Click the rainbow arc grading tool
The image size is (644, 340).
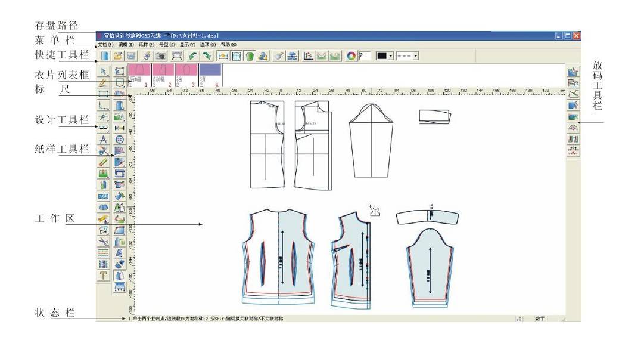click(x=574, y=127)
